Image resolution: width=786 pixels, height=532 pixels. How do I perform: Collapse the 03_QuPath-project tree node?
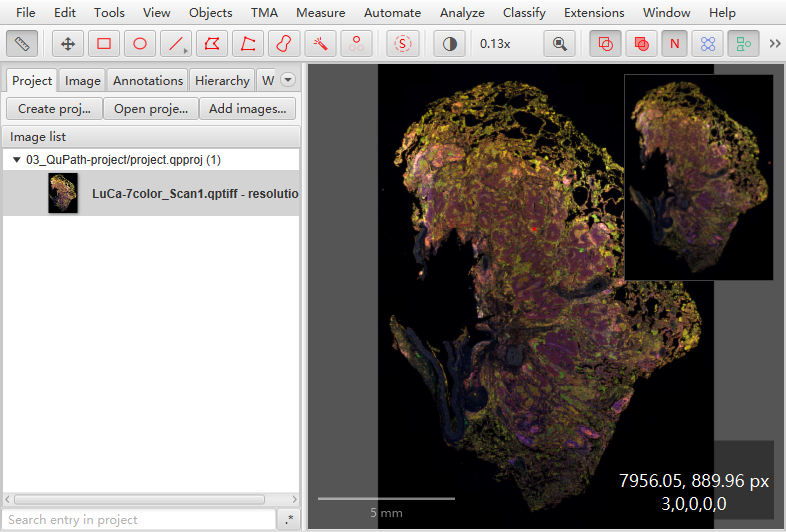pyautogui.click(x=17, y=160)
